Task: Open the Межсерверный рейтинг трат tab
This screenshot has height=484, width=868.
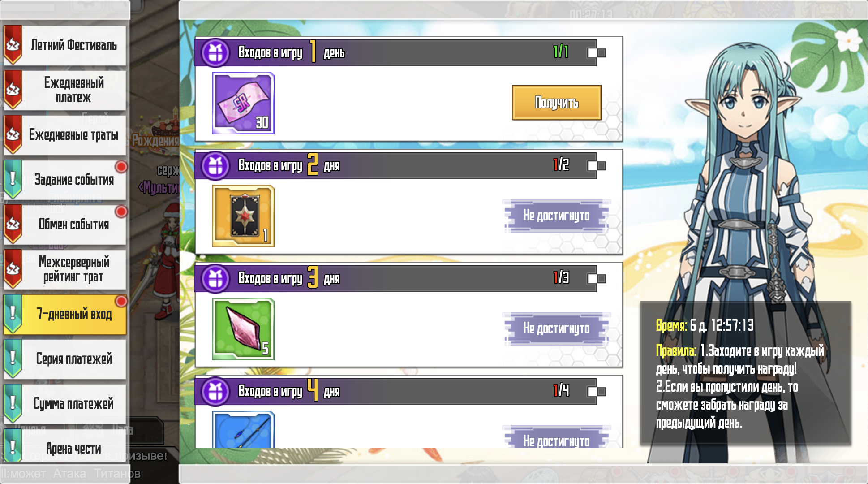Action: [x=65, y=269]
